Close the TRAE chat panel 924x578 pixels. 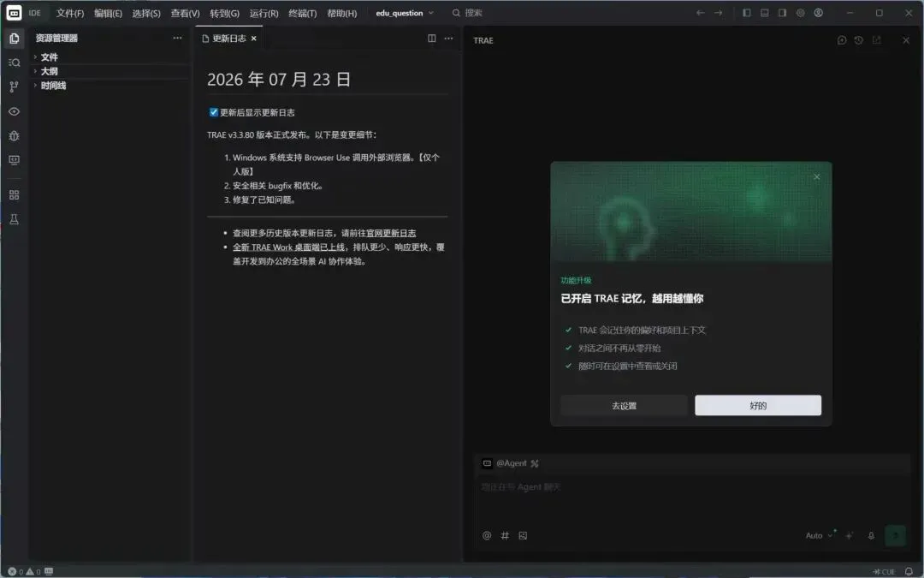[906, 40]
